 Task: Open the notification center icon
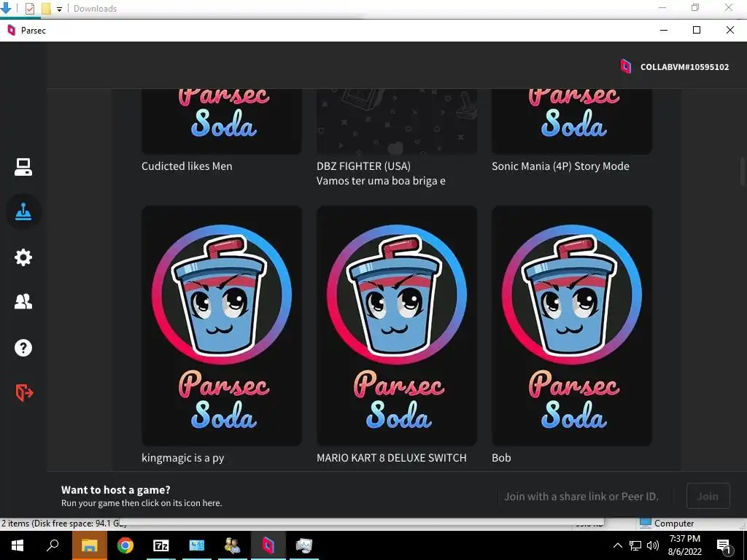coord(724,545)
